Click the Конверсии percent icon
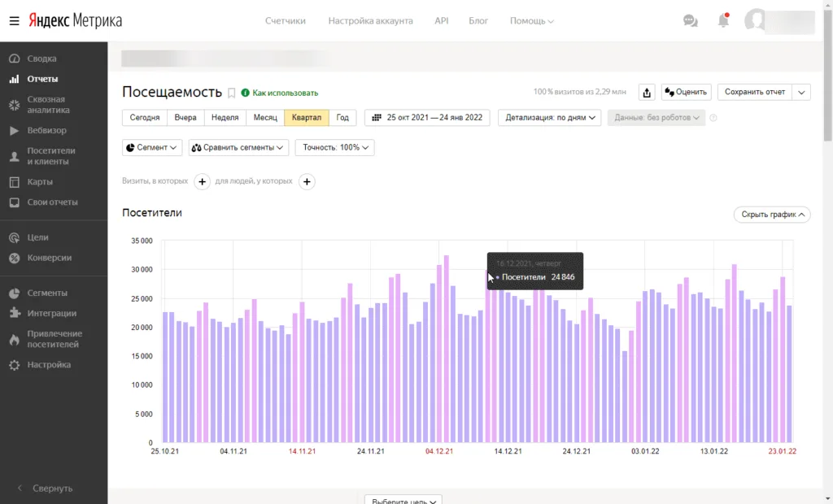 click(x=15, y=259)
